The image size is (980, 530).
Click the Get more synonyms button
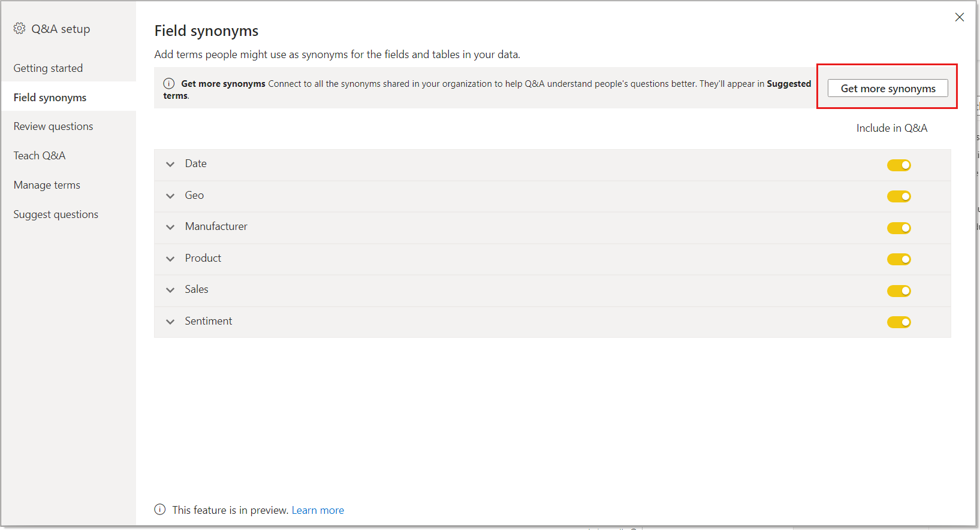tap(888, 88)
